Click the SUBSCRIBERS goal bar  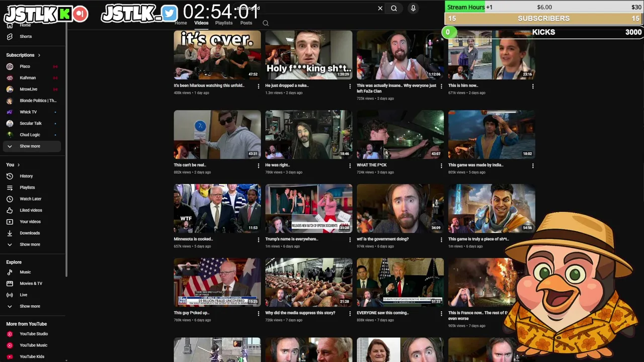pyautogui.click(x=544, y=19)
